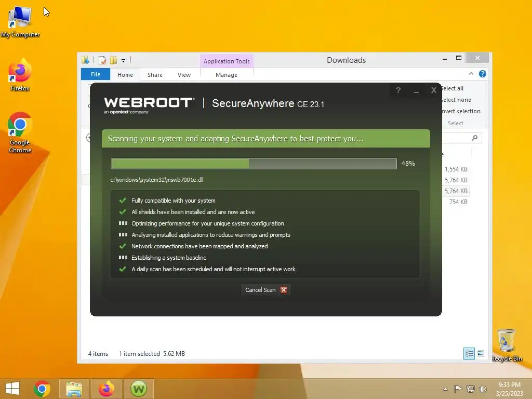Viewport: 532px width, 399px height.
Task: Click 'Network connections have been mapped' line
Action: 199,246
